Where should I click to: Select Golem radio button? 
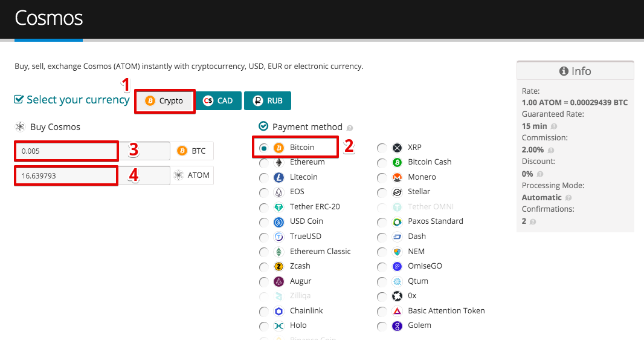point(382,326)
